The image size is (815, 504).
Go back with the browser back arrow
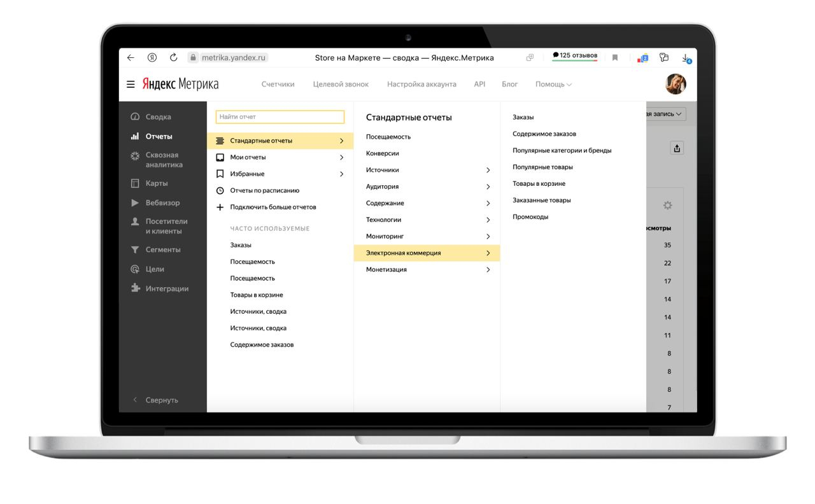(x=131, y=57)
